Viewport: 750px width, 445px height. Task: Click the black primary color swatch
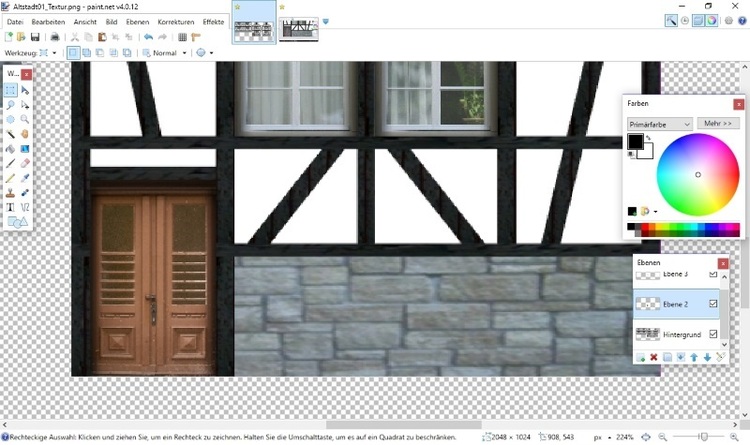click(635, 142)
